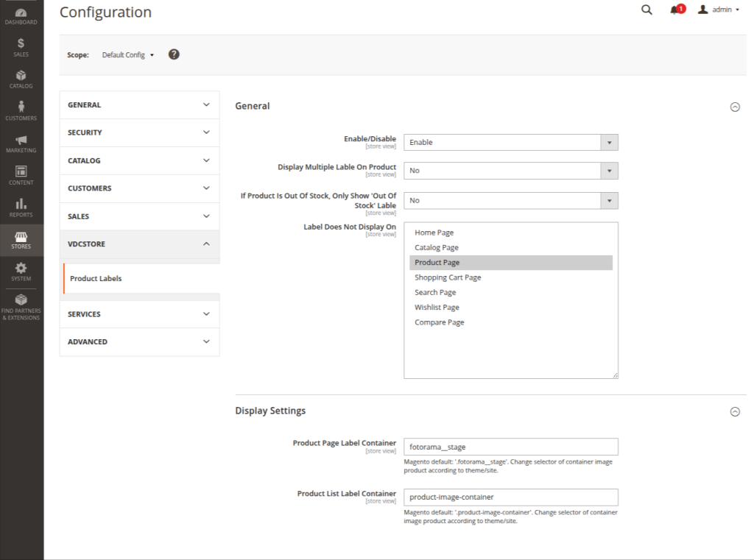Select Shopping Cart Page in the list

448,277
